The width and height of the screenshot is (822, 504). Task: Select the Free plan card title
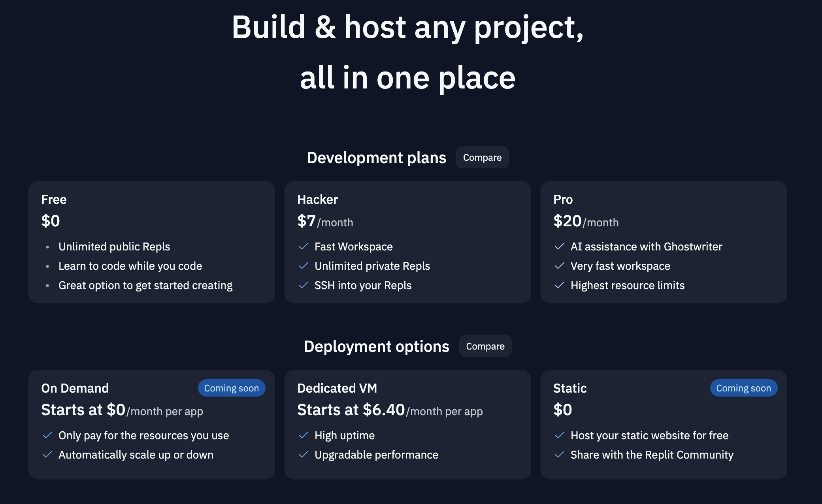(54, 199)
